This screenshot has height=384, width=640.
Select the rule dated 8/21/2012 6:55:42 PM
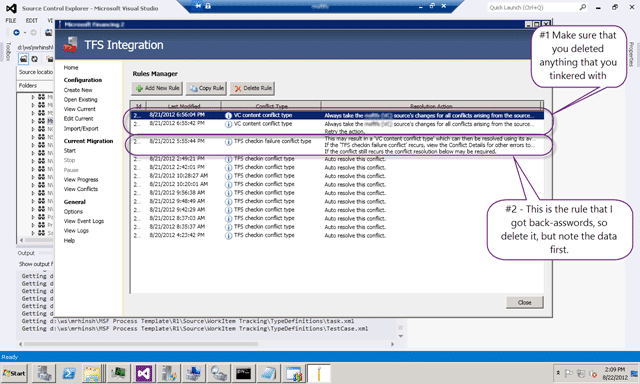point(337,127)
